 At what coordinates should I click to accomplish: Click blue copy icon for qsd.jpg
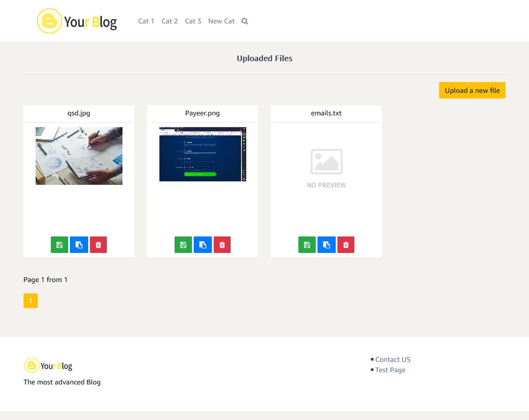click(x=79, y=245)
